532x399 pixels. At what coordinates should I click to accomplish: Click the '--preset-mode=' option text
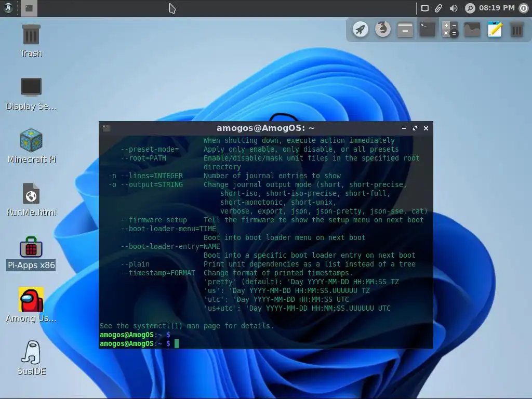[150, 149]
